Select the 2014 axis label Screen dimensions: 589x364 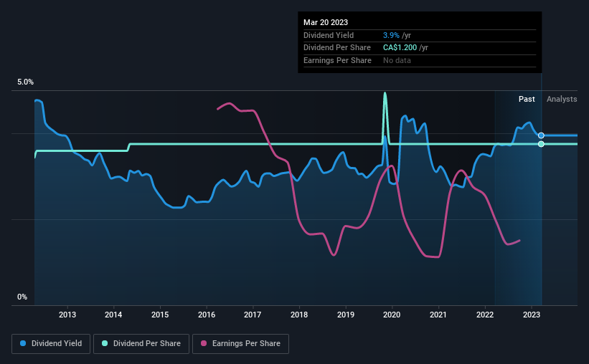113,315
